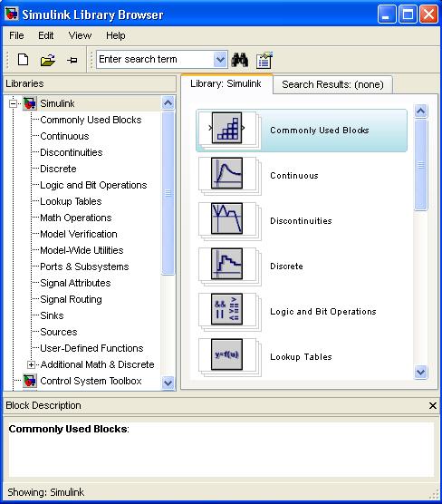This screenshot has height=504, width=442.
Task: Select Math Operations in the tree
Action: click(x=75, y=218)
